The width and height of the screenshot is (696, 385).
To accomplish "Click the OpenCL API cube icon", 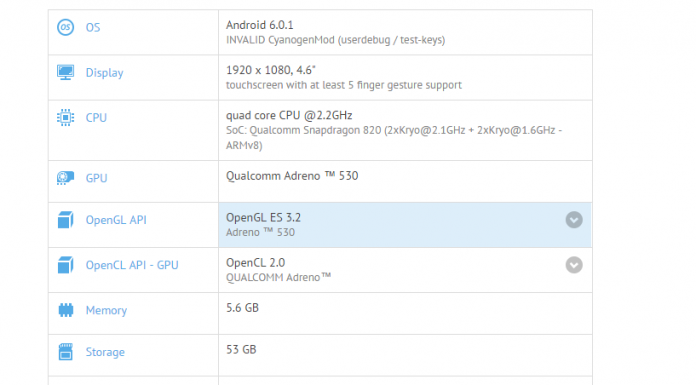I will click(65, 265).
